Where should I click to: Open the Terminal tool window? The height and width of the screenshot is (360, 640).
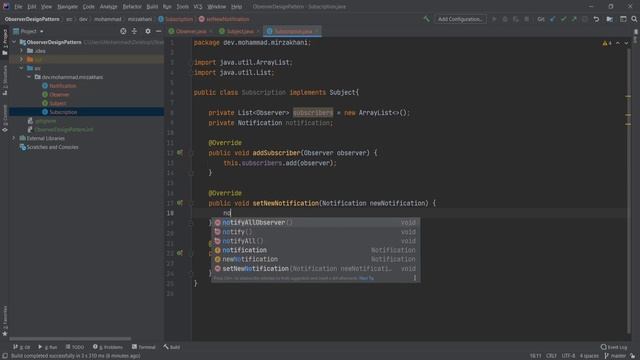143,347
